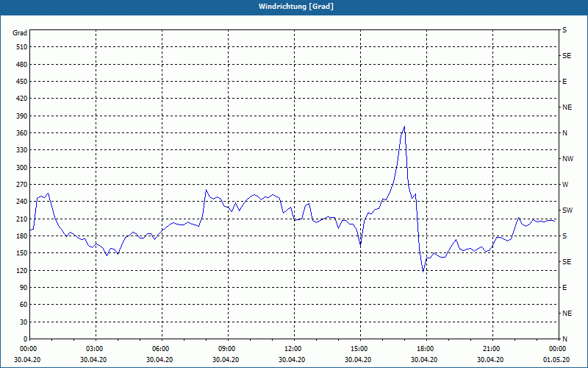Select the 270 degree label
The width and height of the screenshot is (588, 368).
point(22,185)
